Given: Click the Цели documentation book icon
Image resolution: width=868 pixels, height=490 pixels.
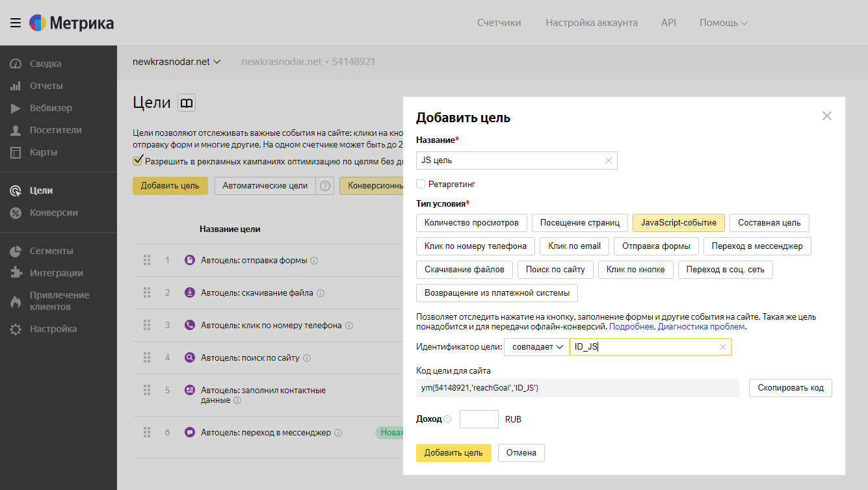Looking at the screenshot, I should 187,103.
